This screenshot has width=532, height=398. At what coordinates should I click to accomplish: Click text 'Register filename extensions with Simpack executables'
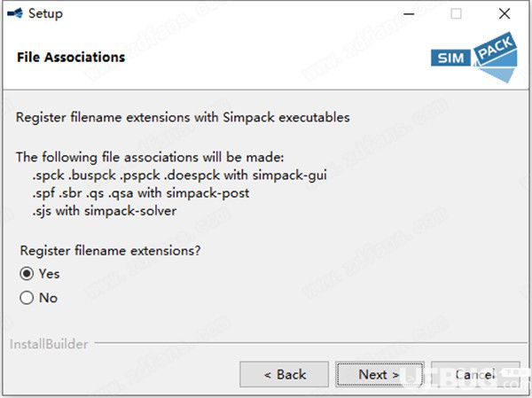[183, 117]
